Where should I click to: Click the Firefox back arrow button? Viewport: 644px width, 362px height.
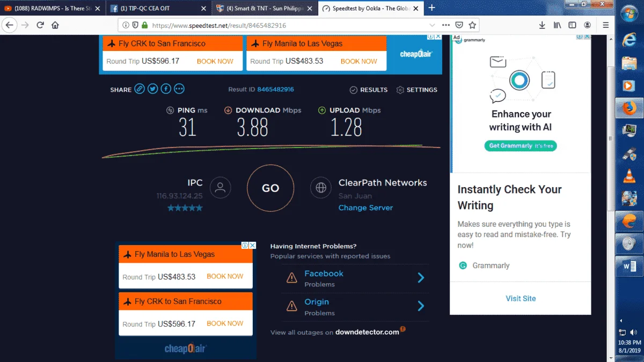[x=10, y=25]
